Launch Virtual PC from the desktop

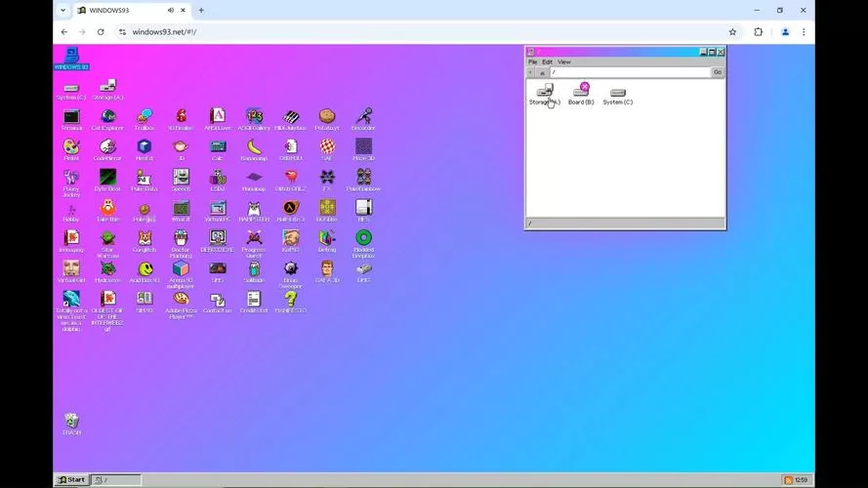coord(218,211)
